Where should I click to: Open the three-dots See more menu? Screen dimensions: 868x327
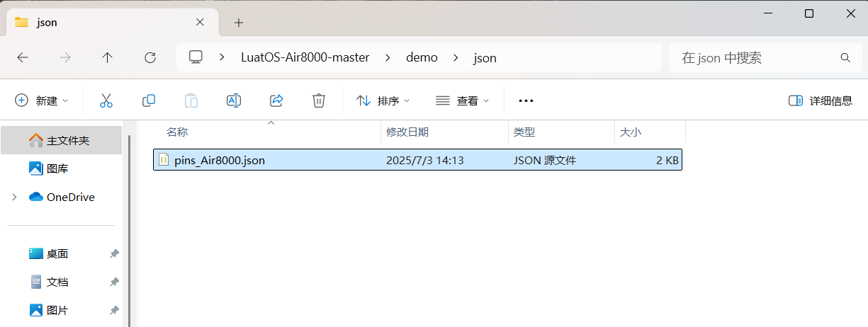[x=526, y=101]
